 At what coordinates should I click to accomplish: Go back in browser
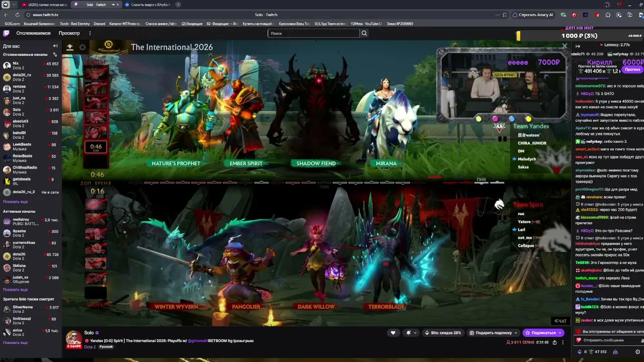coord(6,15)
